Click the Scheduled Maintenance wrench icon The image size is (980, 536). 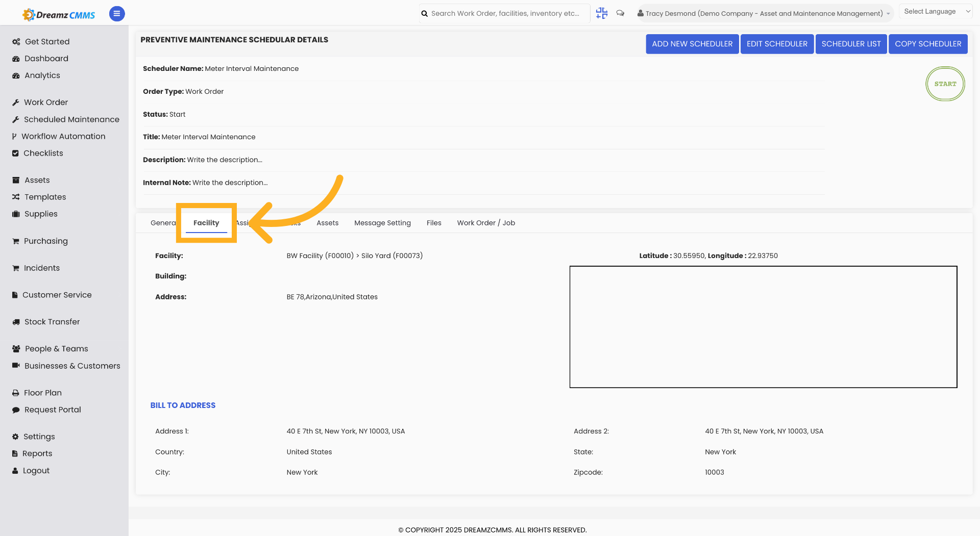(16, 119)
